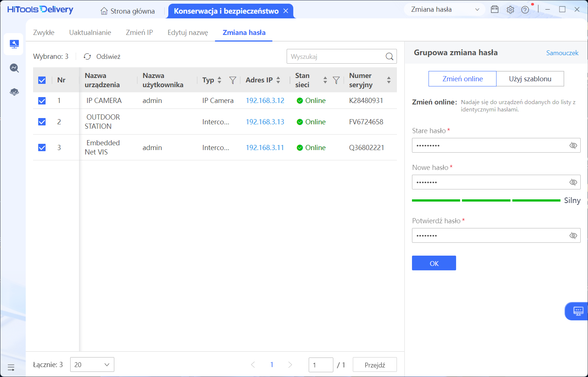The image size is (588, 377).
Task: Open the network diagnostics sidebar icon
Action: pyautogui.click(x=14, y=68)
